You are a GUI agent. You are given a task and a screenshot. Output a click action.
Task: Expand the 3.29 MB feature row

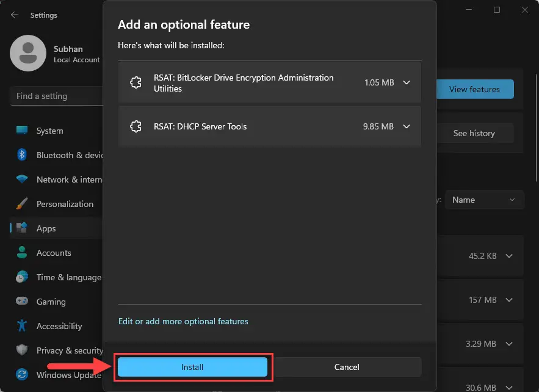(509, 344)
